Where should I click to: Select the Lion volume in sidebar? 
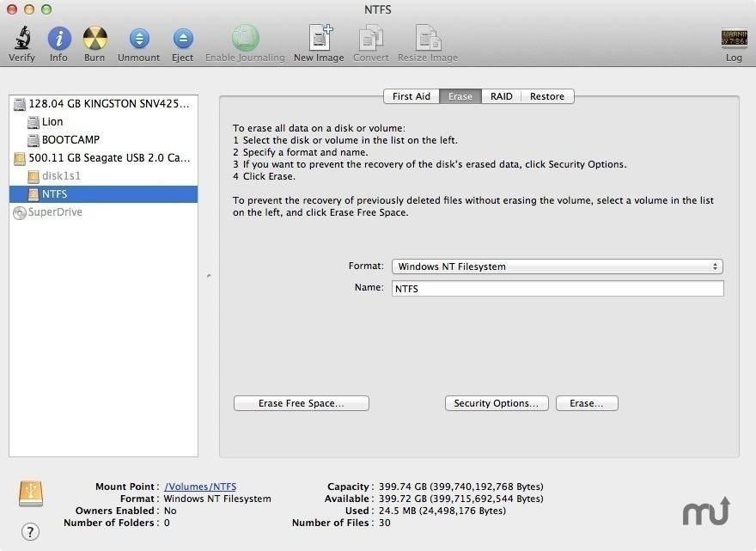click(x=52, y=122)
